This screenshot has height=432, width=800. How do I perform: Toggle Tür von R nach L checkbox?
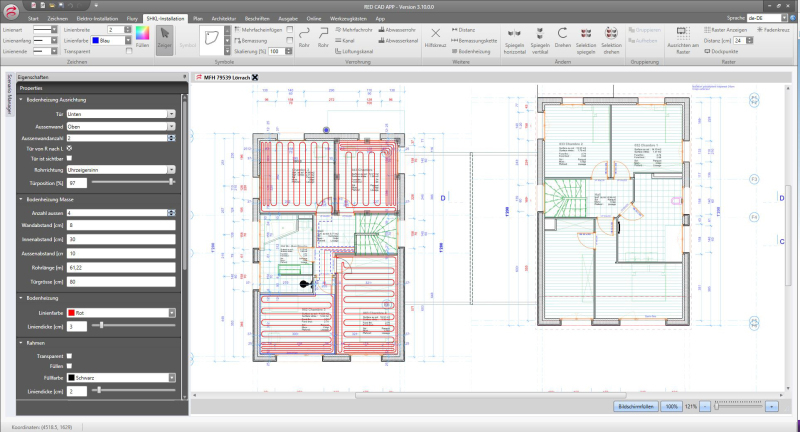click(x=69, y=148)
